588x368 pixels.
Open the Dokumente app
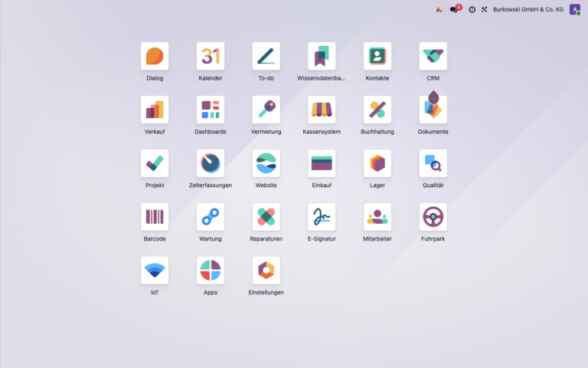pyautogui.click(x=433, y=110)
